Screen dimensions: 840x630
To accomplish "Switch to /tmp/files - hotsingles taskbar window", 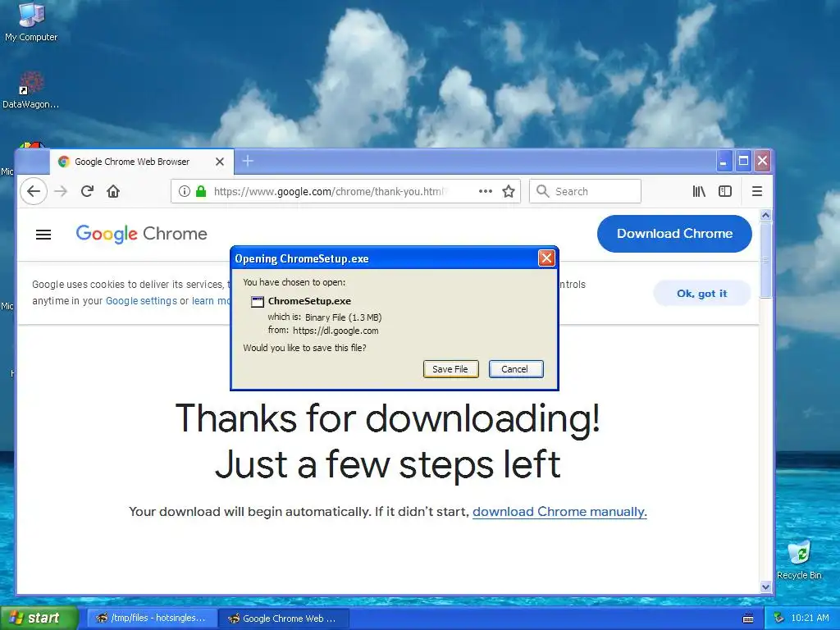I will tap(152, 619).
